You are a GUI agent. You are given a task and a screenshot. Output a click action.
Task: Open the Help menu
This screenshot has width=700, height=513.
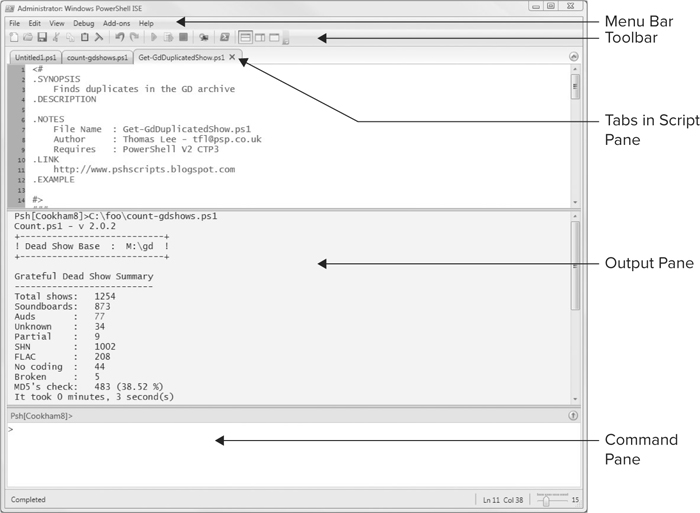pos(146,23)
